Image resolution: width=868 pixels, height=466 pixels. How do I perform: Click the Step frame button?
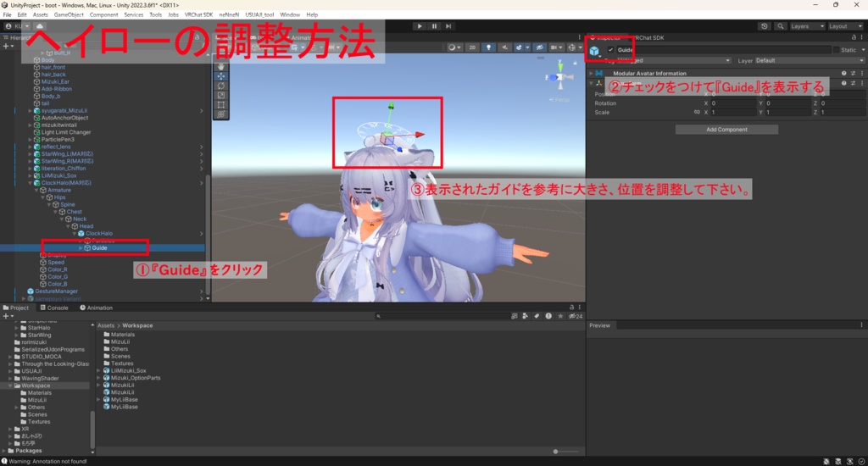(x=448, y=26)
